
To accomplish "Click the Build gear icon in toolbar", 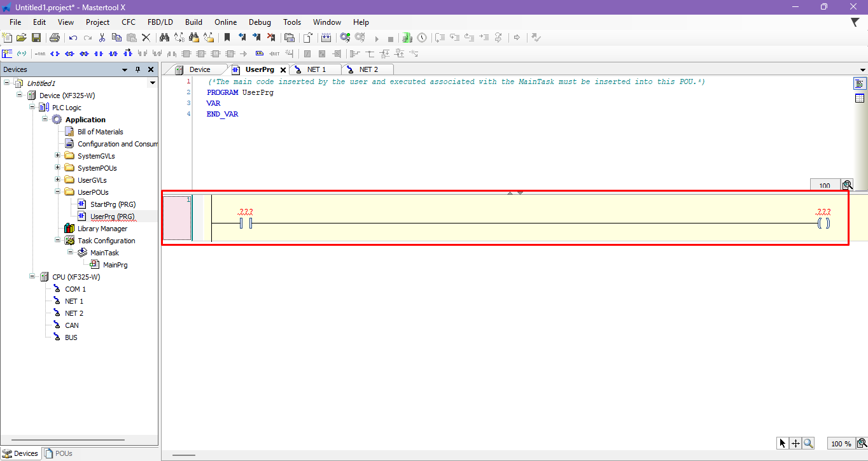I will click(344, 38).
